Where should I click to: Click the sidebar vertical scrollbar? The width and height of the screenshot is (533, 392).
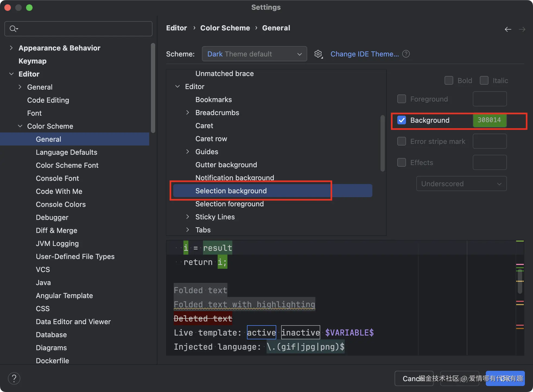tap(153, 88)
